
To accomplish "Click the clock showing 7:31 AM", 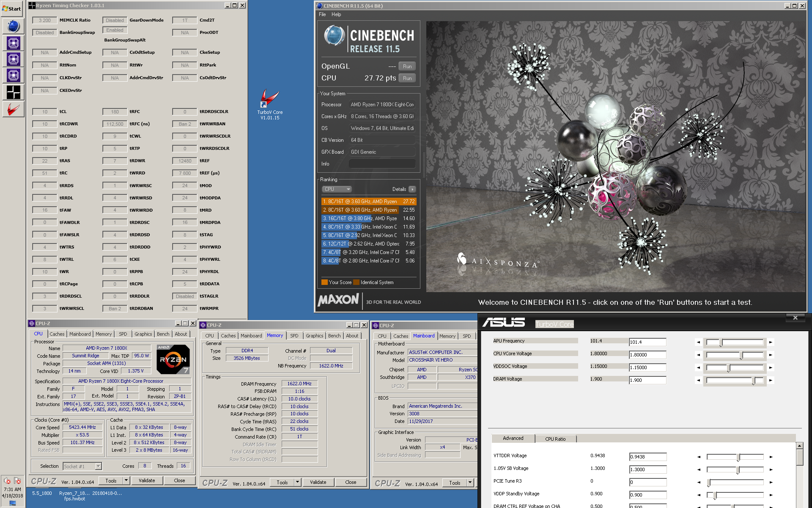I will (12, 489).
